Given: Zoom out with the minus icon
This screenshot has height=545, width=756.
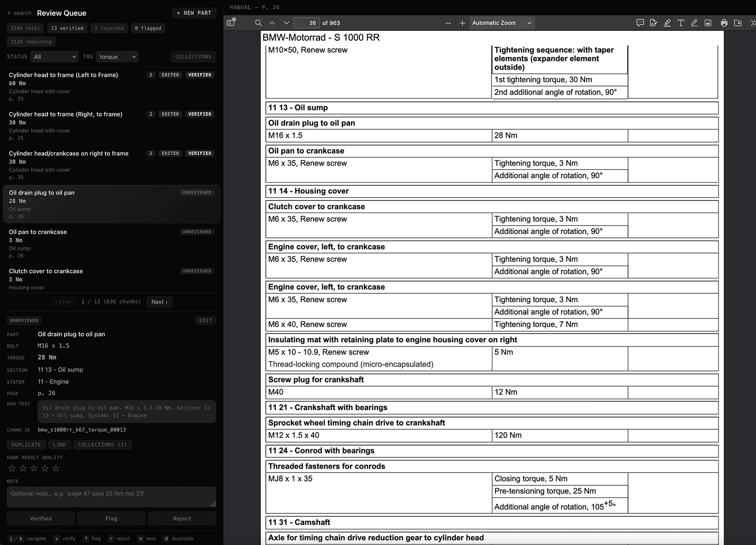Looking at the screenshot, I should pos(448,23).
